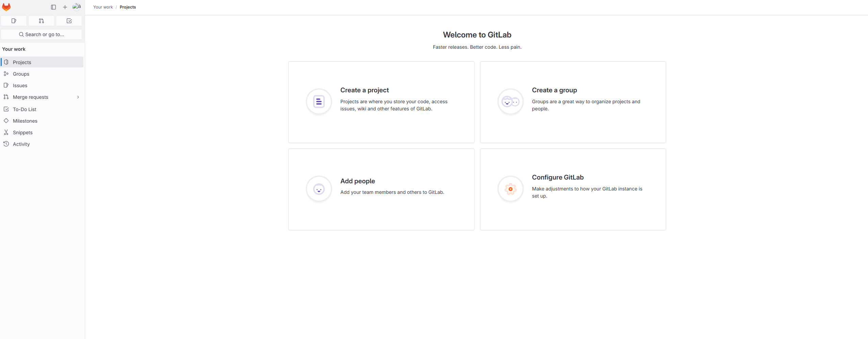Open the Create a project heading
868x339 pixels.
pyautogui.click(x=364, y=90)
